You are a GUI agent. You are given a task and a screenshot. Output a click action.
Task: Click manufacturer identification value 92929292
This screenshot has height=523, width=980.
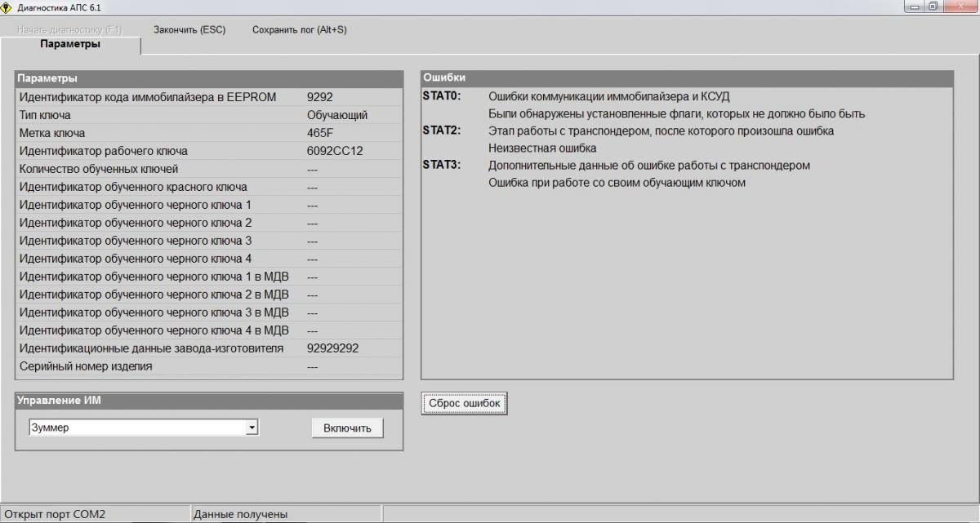(x=333, y=348)
